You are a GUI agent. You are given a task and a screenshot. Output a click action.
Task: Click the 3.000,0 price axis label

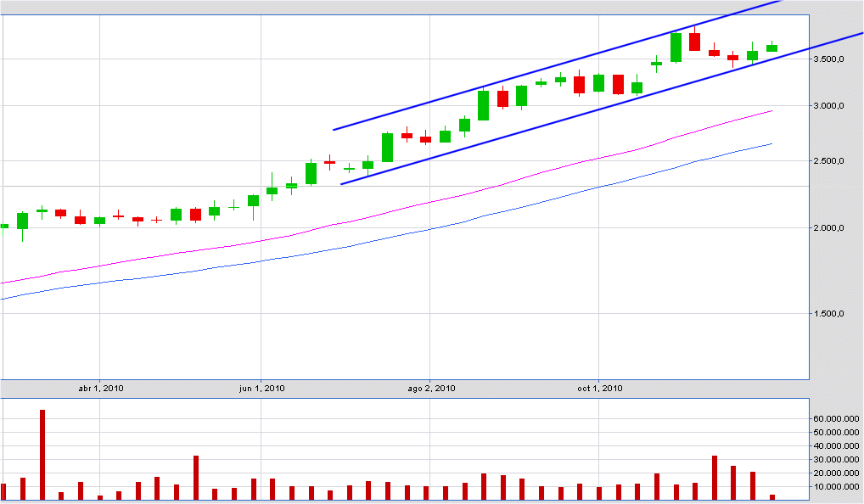click(x=828, y=106)
